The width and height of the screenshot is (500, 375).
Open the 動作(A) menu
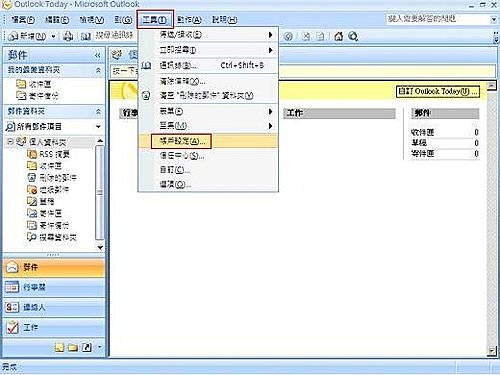click(189, 20)
